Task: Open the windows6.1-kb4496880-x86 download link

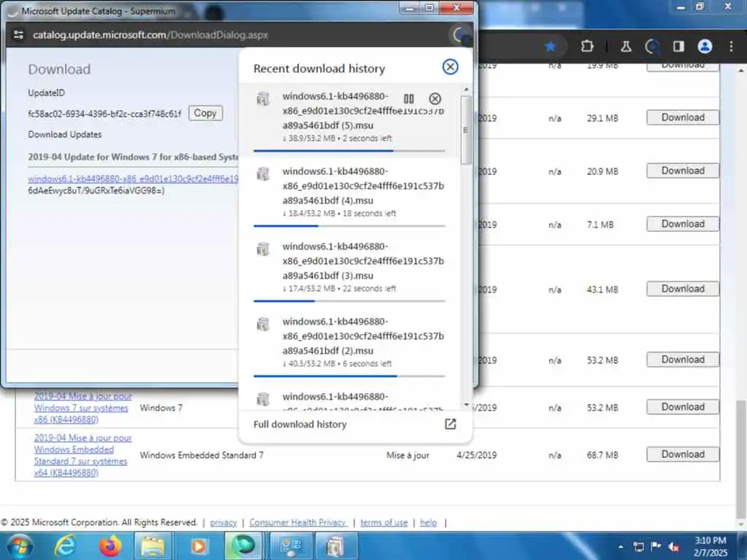Action: pyautogui.click(x=133, y=179)
